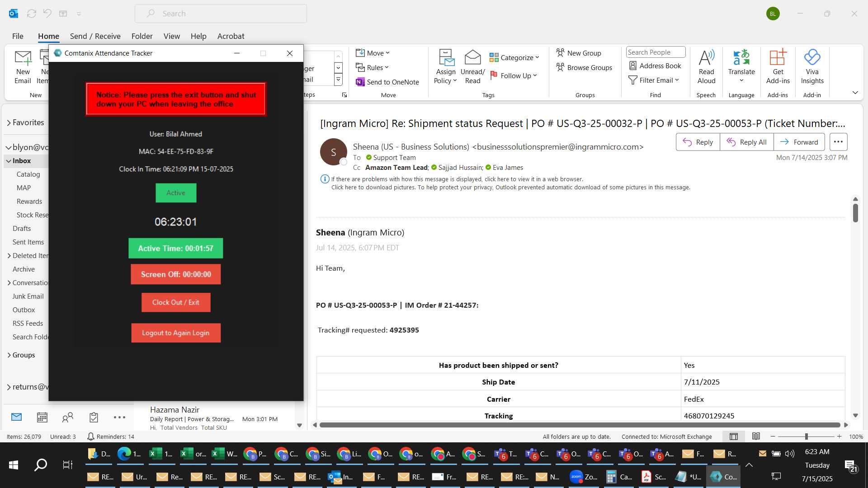Open more message actions ellipsis button
This screenshot has width=868, height=488.
tap(838, 142)
